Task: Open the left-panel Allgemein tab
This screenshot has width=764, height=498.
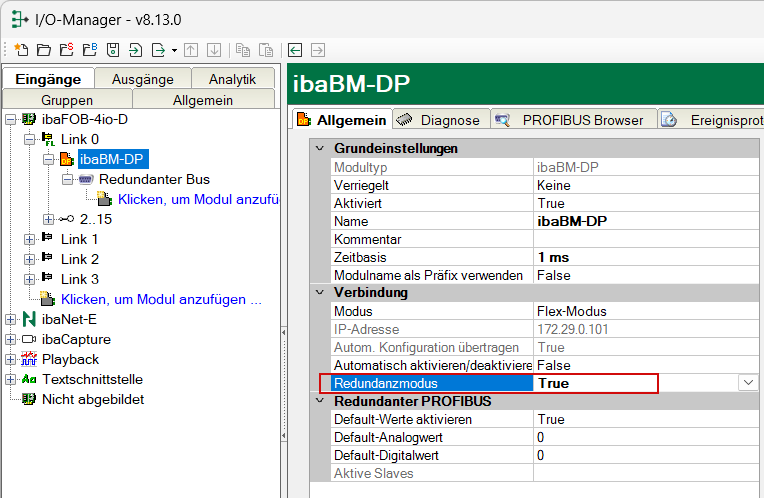Action: coord(203,100)
